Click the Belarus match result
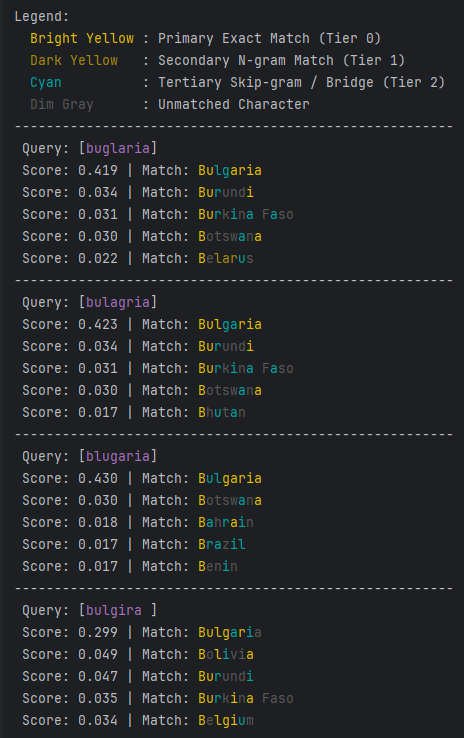464x738 pixels. (x=226, y=258)
